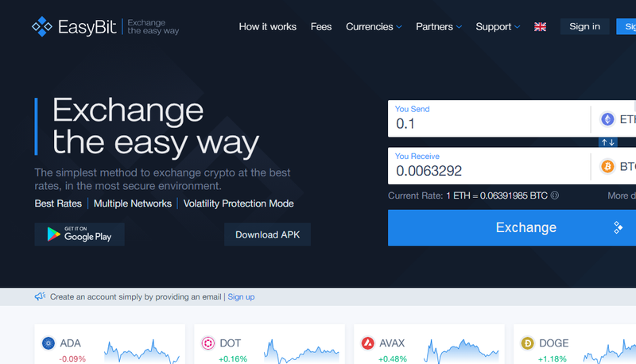The image size is (636, 364).
Task: Open the Get it on Google Play badge
Action: [79, 234]
